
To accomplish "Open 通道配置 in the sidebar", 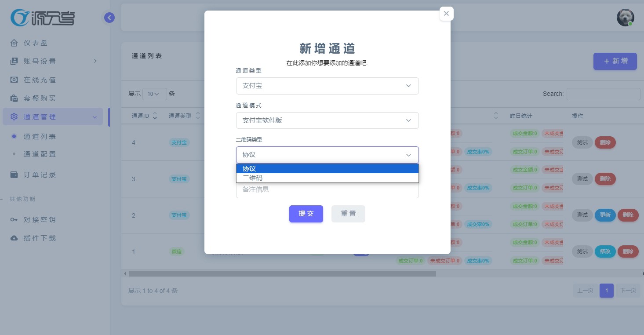I will click(x=40, y=154).
